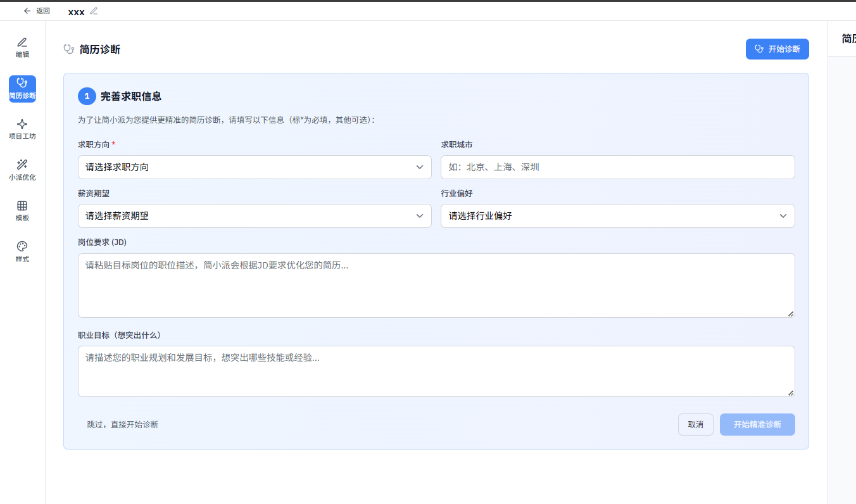This screenshot has width=856, height=504.
Task: Click the 求职城市 input field
Action: (617, 167)
